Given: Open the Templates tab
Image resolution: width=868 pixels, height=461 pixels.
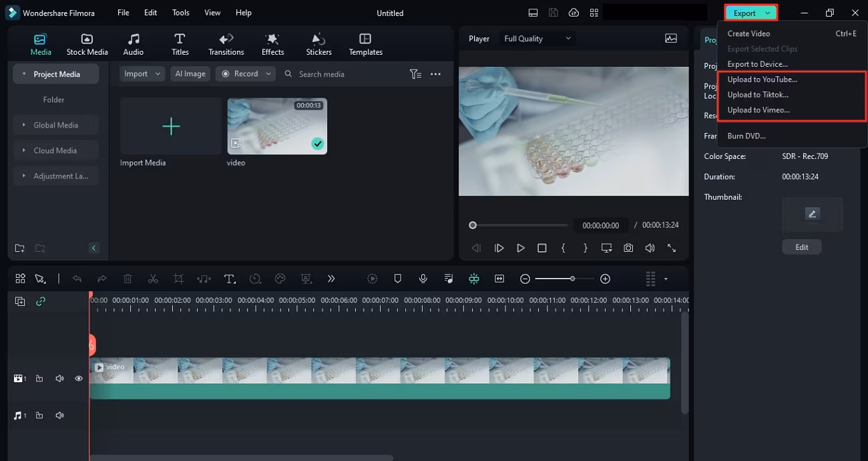Looking at the screenshot, I should [x=365, y=45].
